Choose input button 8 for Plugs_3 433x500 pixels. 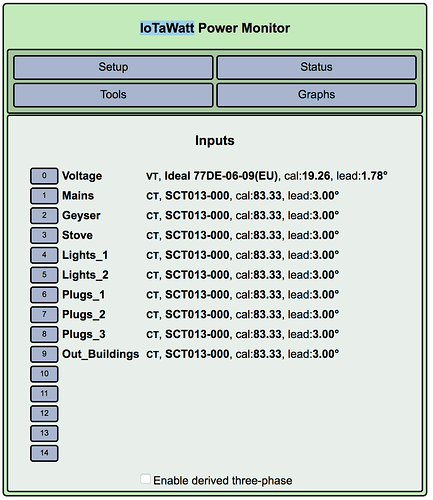coord(44,334)
